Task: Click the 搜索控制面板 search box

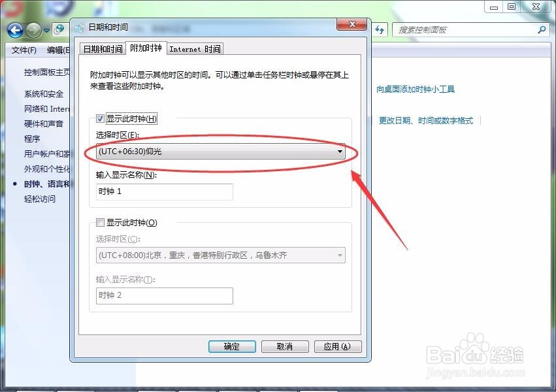Action: coord(457,29)
